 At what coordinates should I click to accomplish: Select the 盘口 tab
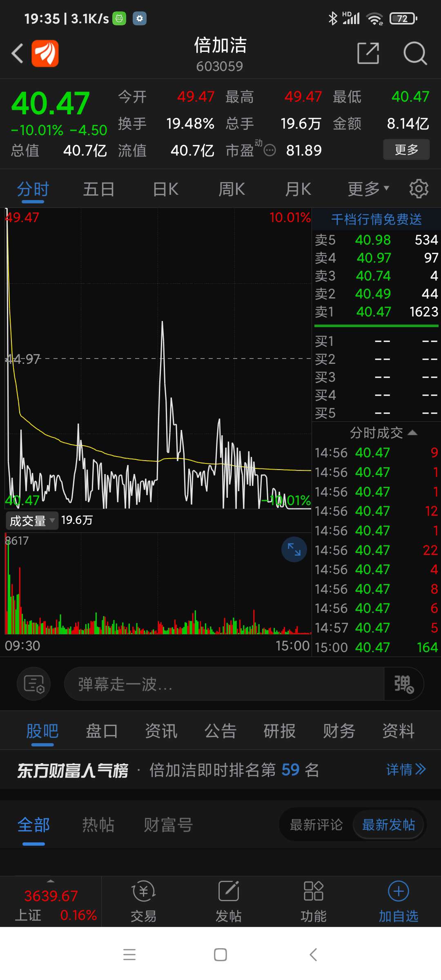pos(102,731)
